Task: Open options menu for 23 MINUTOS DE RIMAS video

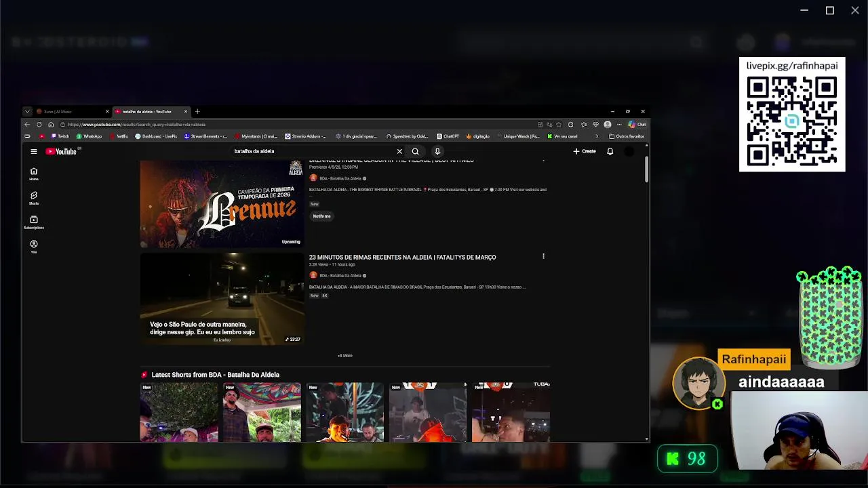Action: pos(543,256)
